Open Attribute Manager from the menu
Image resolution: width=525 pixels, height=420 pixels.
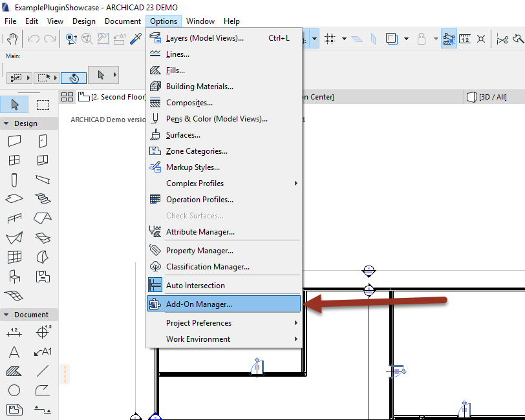224,232
